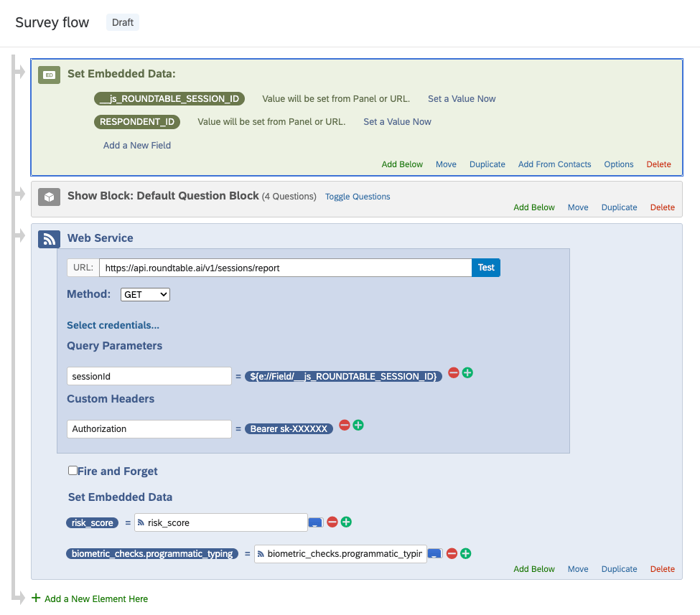Click the Show Block cube icon
Screen dimensions: 700x615
[x=49, y=197]
